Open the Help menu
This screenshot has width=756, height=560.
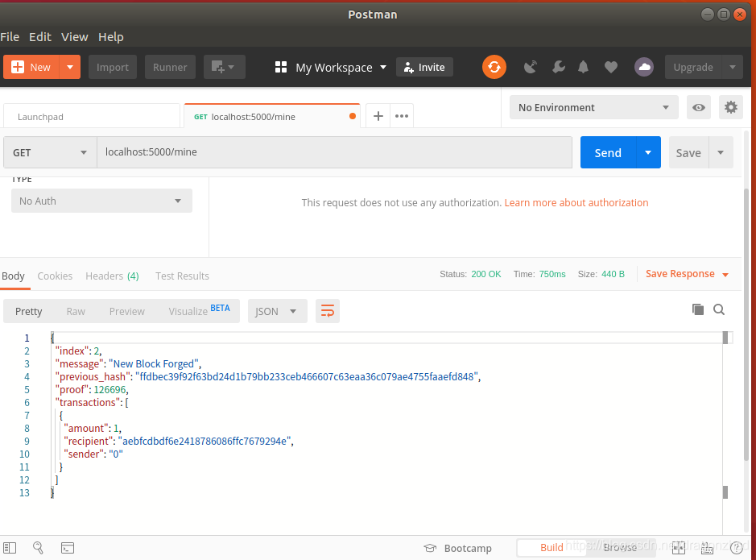111,36
